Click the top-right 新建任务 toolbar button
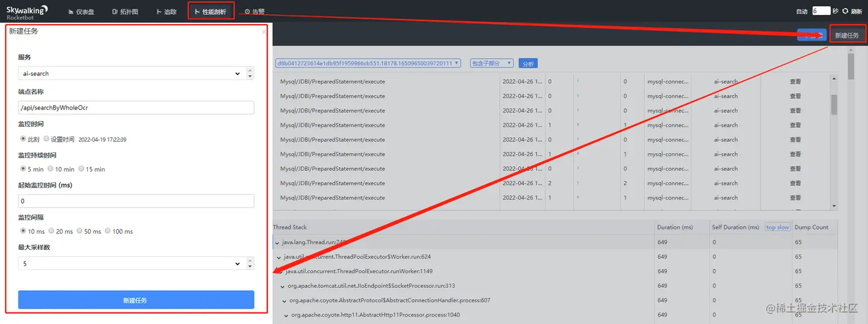Viewport: 868px width, 324px height. [847, 35]
